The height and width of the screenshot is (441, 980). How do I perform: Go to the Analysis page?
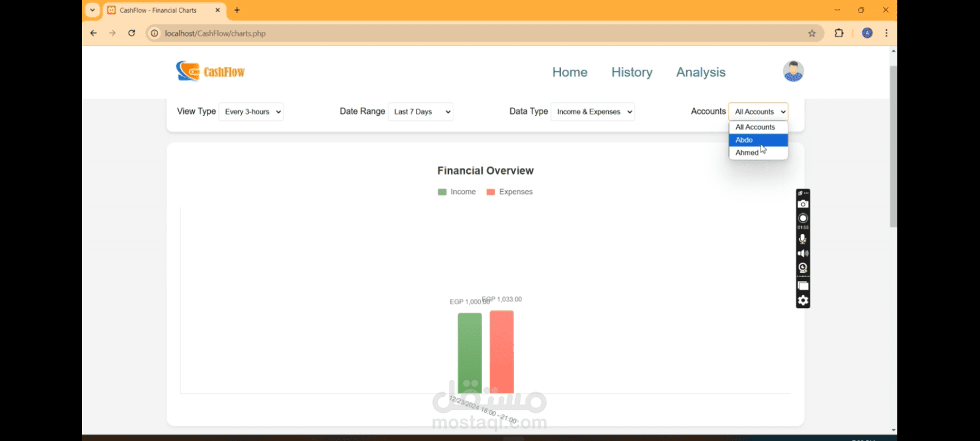701,72
